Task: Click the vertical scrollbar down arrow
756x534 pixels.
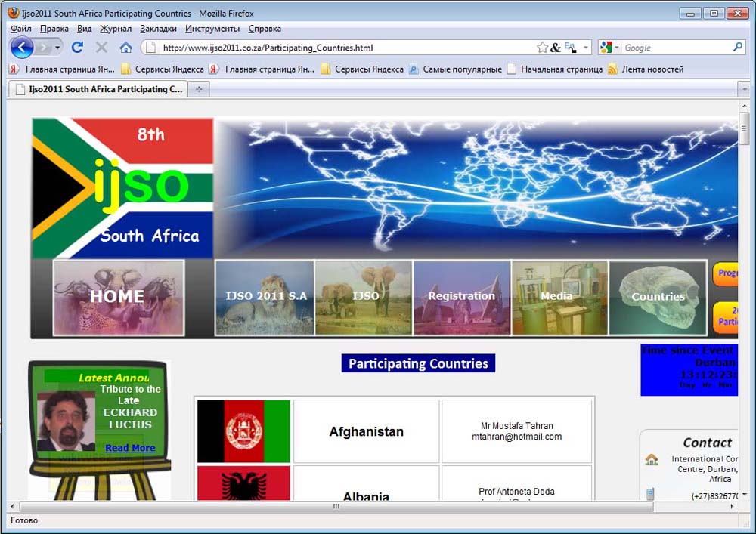Action: 745,495
